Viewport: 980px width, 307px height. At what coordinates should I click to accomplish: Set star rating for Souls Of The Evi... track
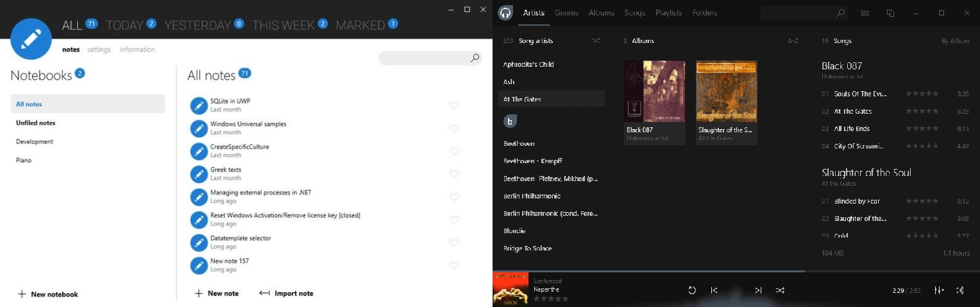[x=923, y=94]
